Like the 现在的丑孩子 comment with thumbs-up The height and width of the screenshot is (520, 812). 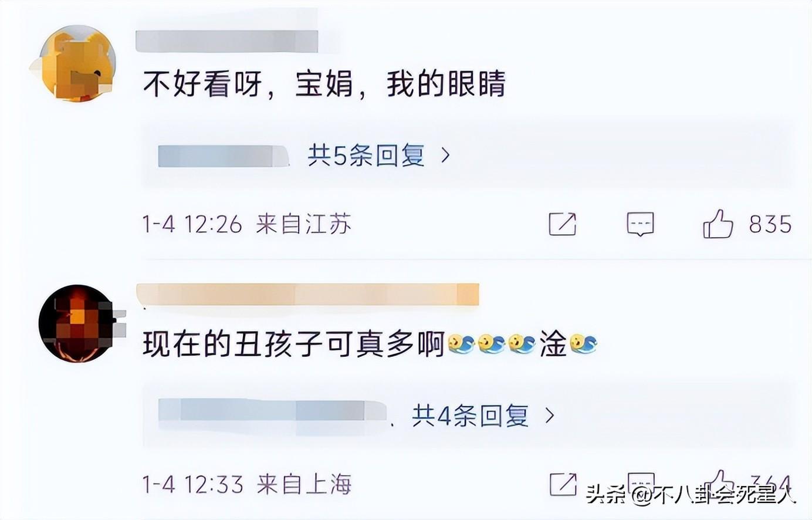718,481
